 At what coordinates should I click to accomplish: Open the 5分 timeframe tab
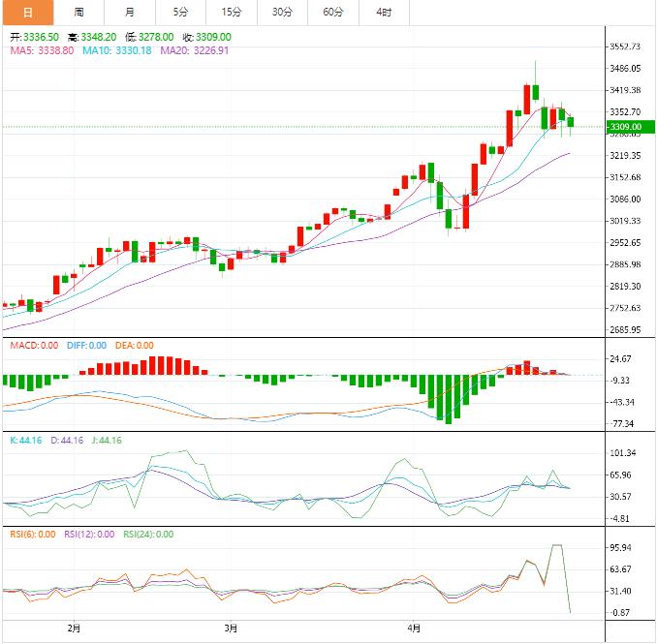[180, 13]
